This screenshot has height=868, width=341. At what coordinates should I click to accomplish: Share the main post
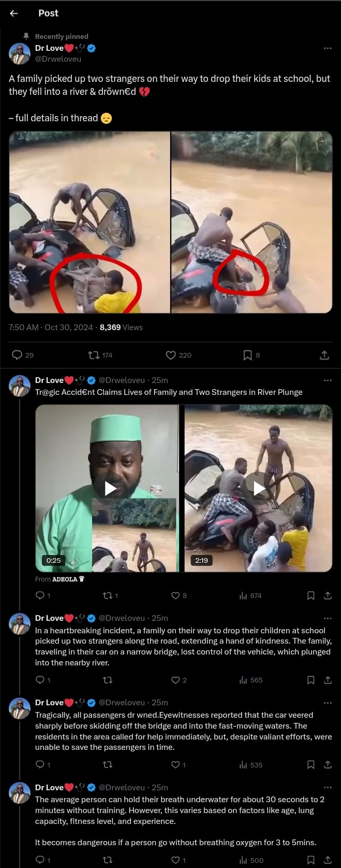324,355
